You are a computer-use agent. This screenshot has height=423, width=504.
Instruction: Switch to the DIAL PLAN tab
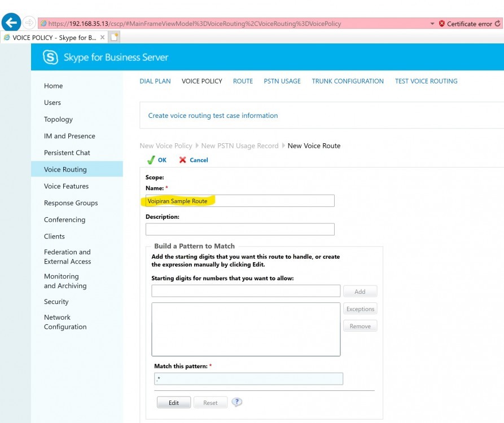pyautogui.click(x=155, y=81)
